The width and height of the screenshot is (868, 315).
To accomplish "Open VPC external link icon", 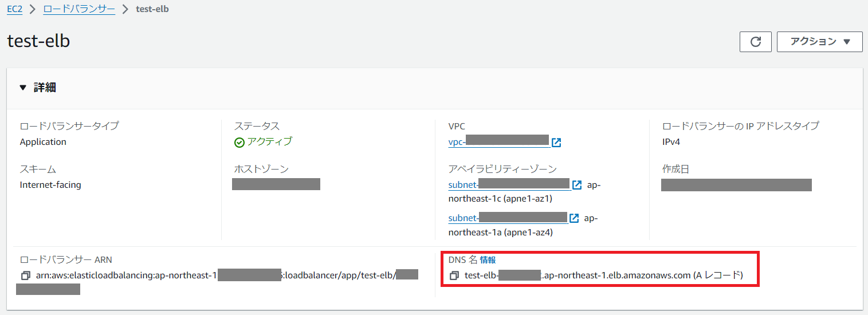I will 556,142.
